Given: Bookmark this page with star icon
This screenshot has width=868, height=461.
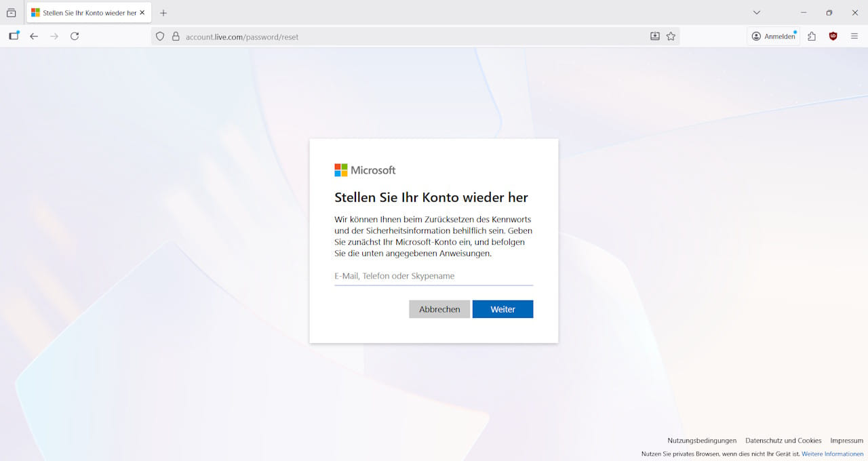Looking at the screenshot, I should 671,37.
